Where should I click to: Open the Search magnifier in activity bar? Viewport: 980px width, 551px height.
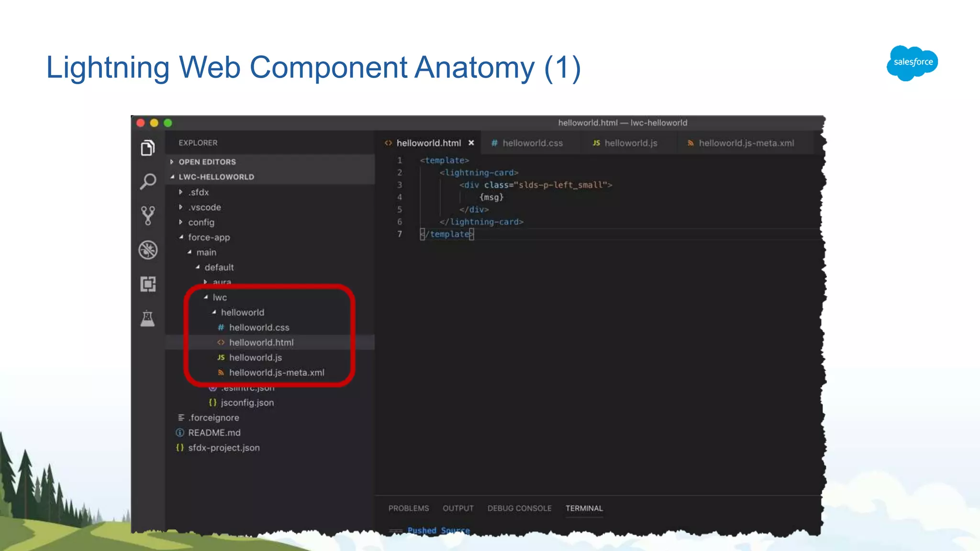pyautogui.click(x=148, y=181)
